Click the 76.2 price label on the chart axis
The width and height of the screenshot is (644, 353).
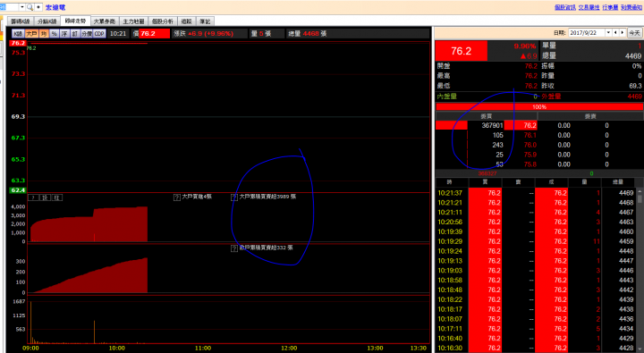(x=18, y=43)
